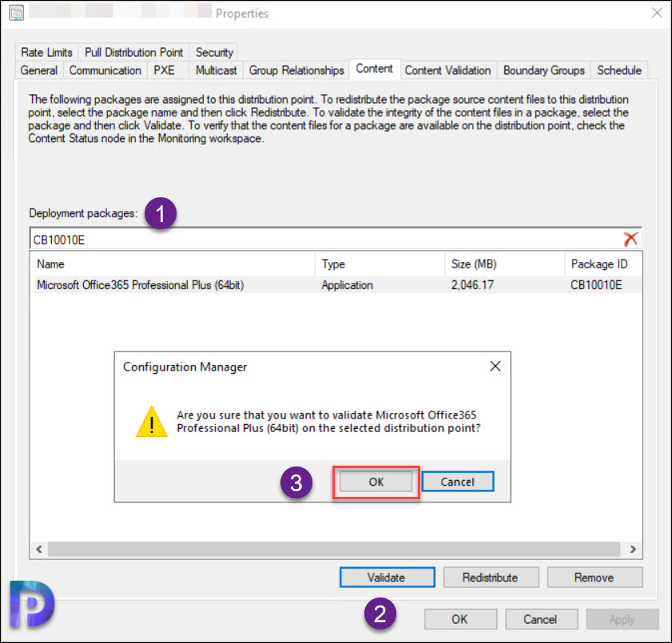Image resolution: width=672 pixels, height=643 pixels.
Task: Open the Boundary Groups tab
Action: point(544,70)
